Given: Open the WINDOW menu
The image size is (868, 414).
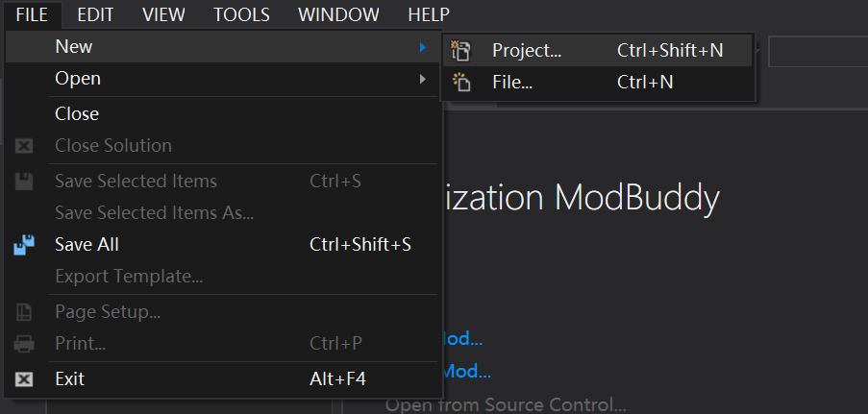Looking at the screenshot, I should coord(338,14).
